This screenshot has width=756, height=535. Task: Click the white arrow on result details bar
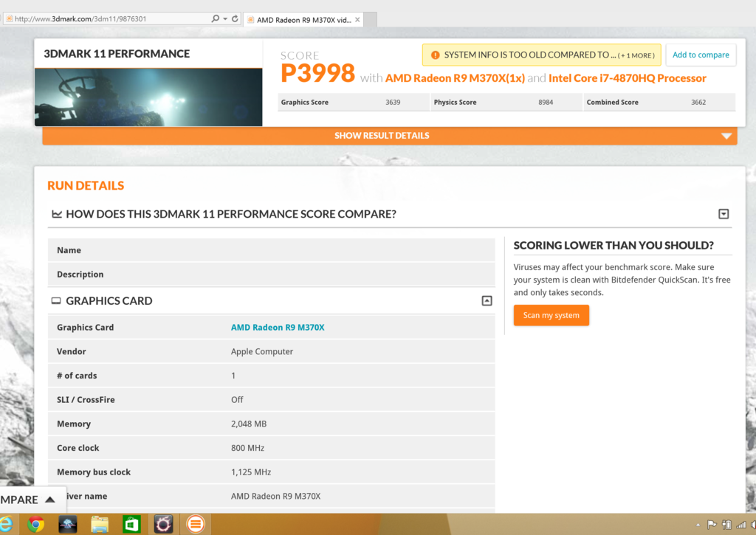click(726, 136)
